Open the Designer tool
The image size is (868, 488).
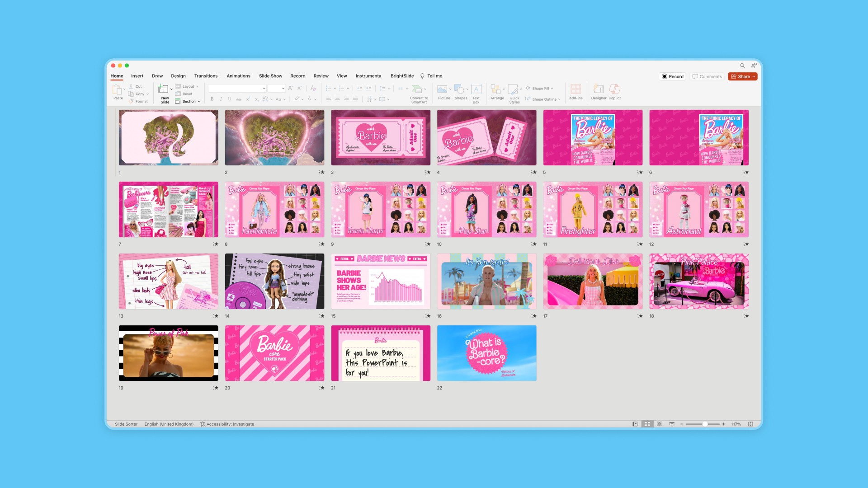pos(598,89)
